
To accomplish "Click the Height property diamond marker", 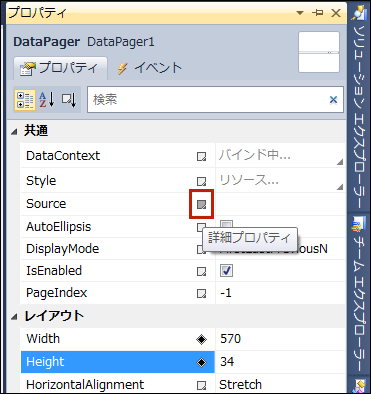I will point(201,362).
